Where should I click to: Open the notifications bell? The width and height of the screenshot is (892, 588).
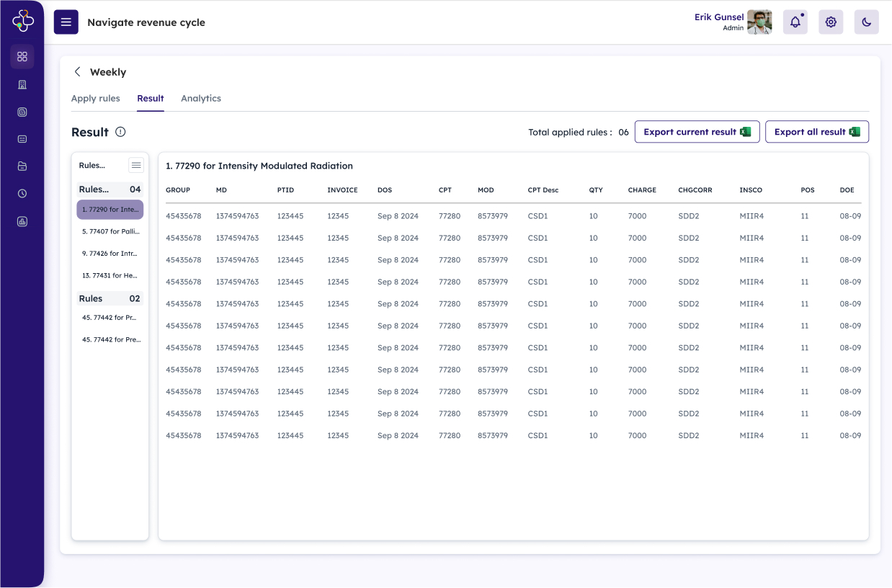tap(795, 22)
